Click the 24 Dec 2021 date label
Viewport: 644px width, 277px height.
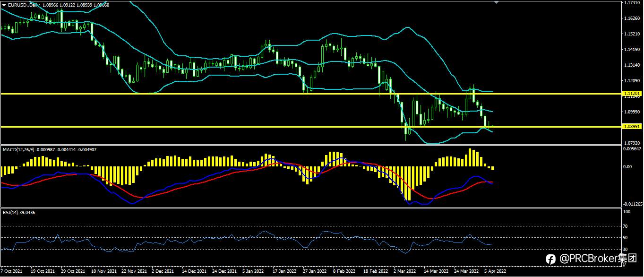pos(224,272)
